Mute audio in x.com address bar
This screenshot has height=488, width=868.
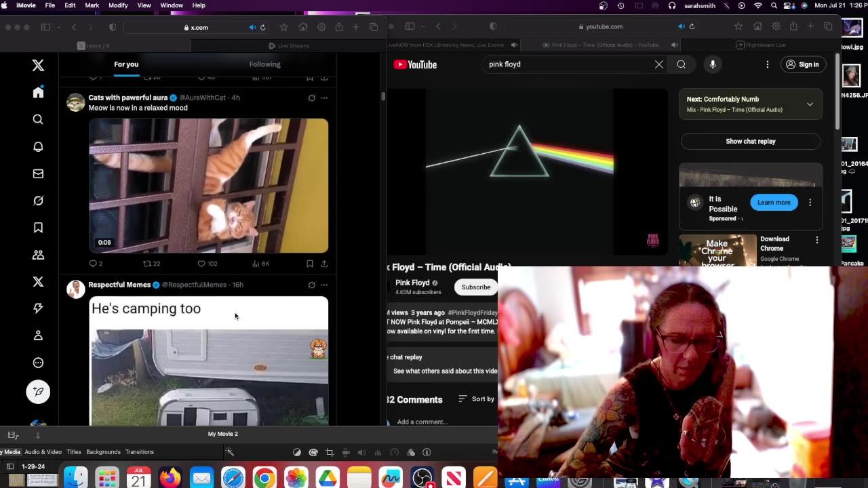tap(252, 27)
